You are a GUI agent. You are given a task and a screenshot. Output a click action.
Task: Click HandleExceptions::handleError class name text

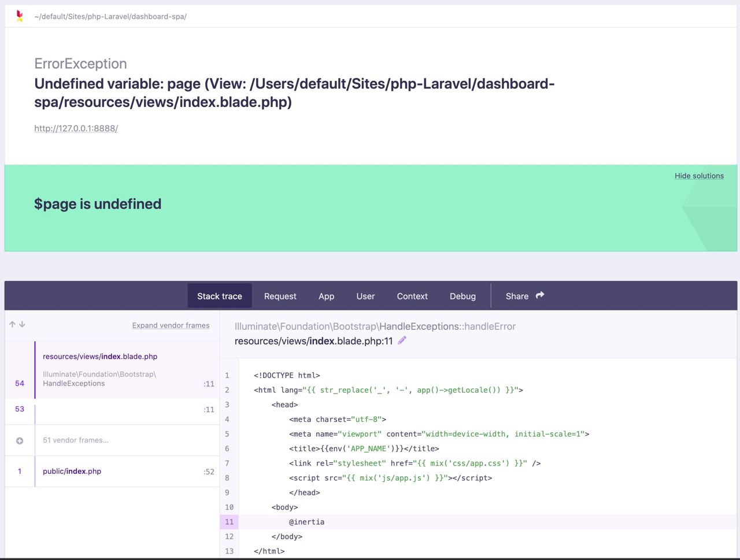point(447,327)
